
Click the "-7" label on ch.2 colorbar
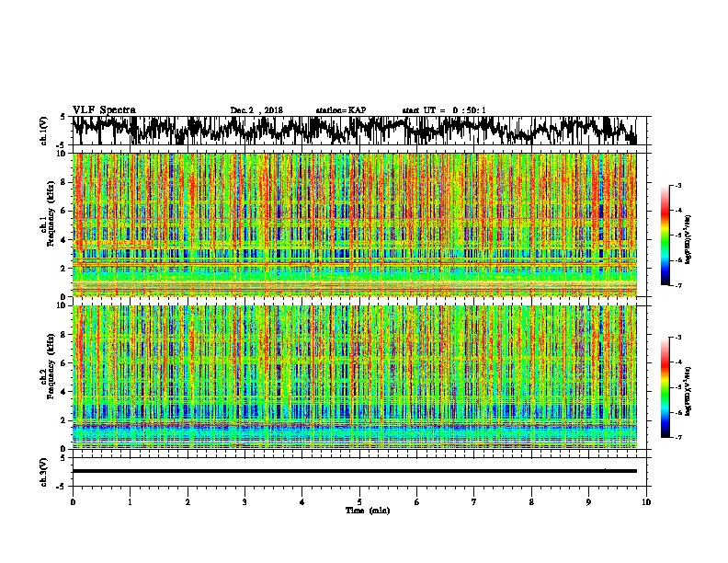[678, 437]
